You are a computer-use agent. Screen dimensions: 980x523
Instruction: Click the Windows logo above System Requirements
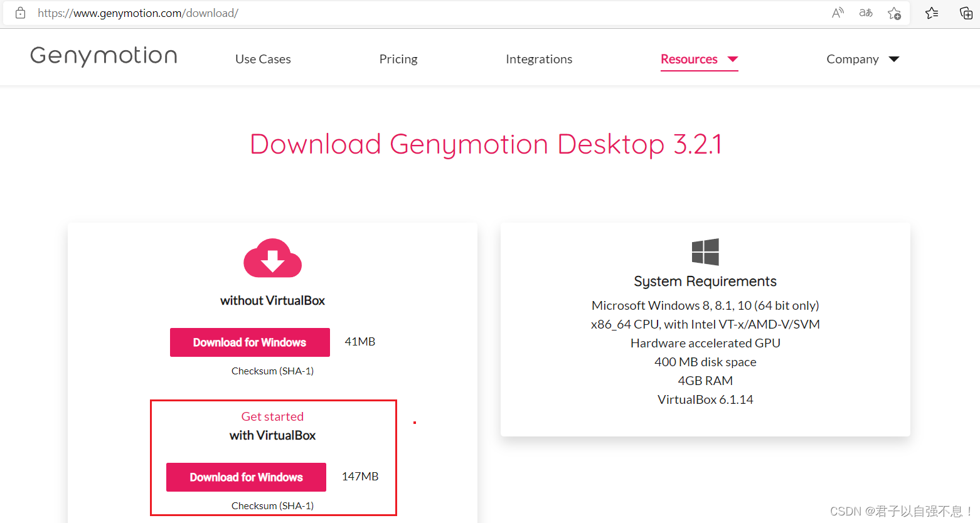coord(705,252)
